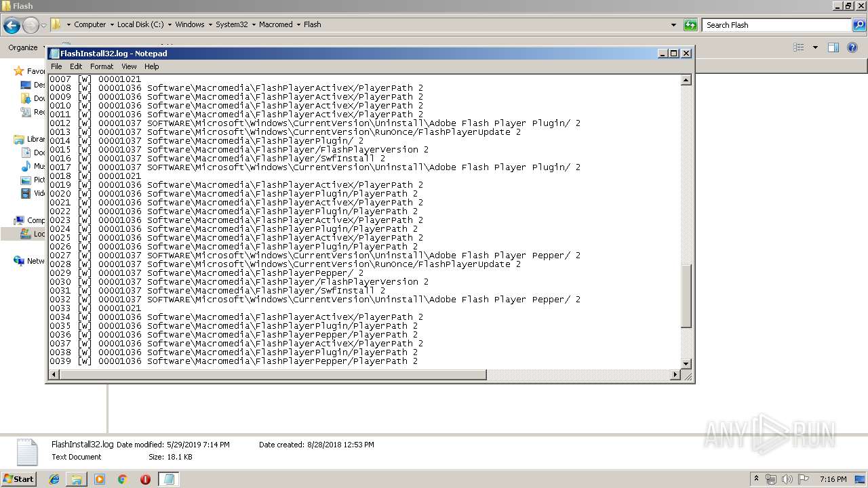Open Notepad's Edit menu
The image size is (868, 488).
76,66
